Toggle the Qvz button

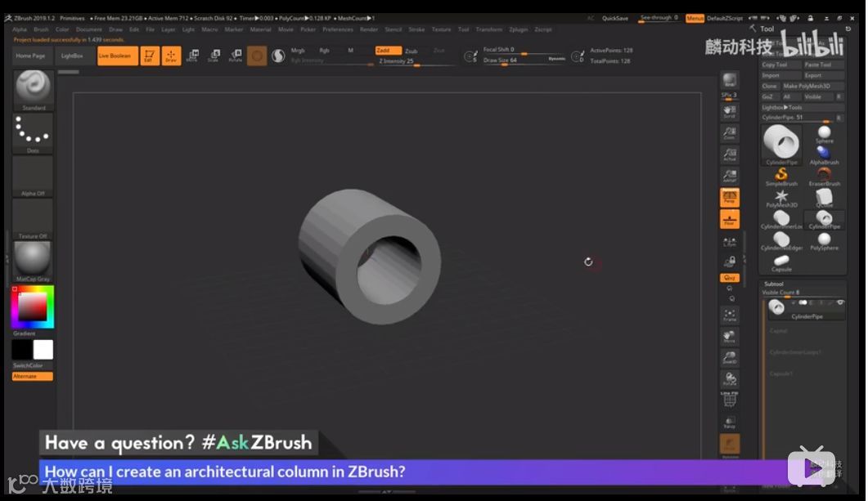point(730,278)
